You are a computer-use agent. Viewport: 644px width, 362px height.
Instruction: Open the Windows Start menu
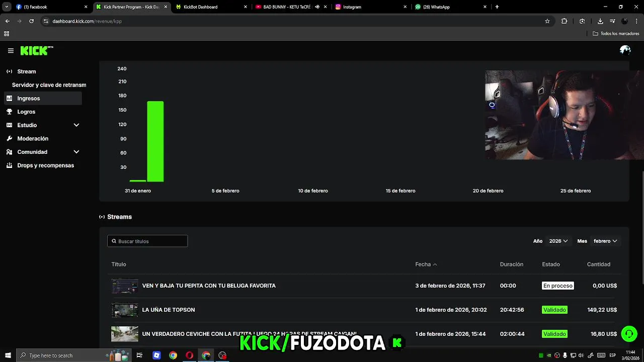tap(8, 355)
